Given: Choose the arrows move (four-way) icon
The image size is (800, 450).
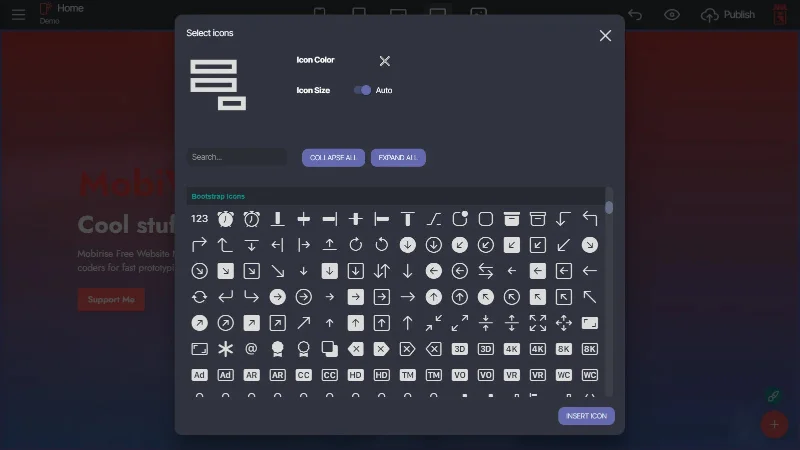Looking at the screenshot, I should (564, 323).
